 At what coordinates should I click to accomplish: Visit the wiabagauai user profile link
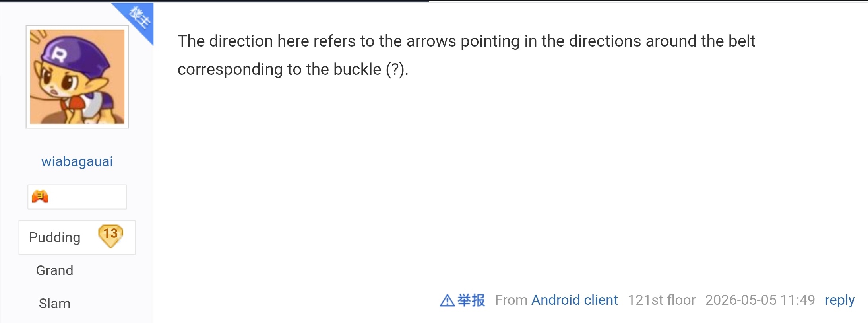pos(77,161)
